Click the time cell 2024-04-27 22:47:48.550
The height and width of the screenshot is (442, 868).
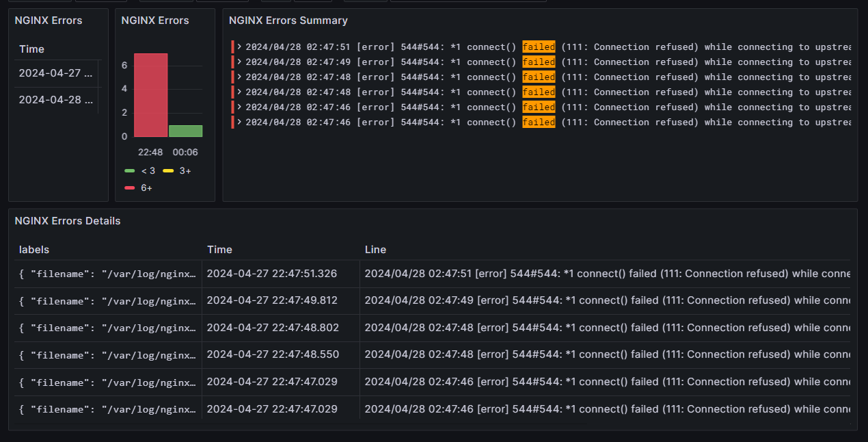(x=281, y=355)
